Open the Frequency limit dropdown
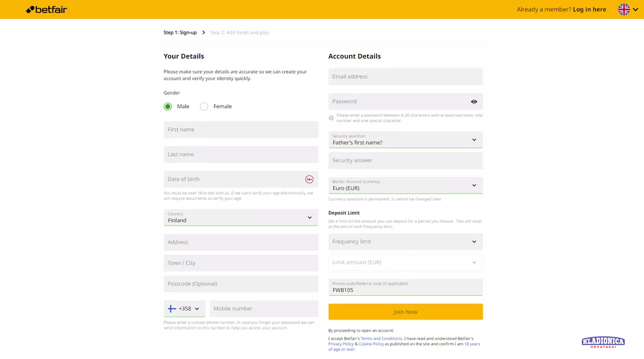The image size is (644, 359). pyautogui.click(x=405, y=242)
